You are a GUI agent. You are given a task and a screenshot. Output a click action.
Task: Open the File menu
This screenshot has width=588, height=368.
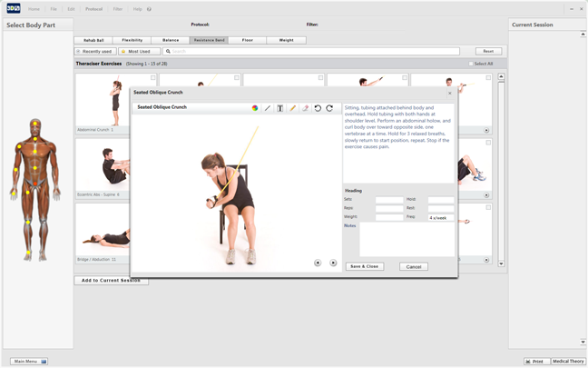(x=54, y=9)
